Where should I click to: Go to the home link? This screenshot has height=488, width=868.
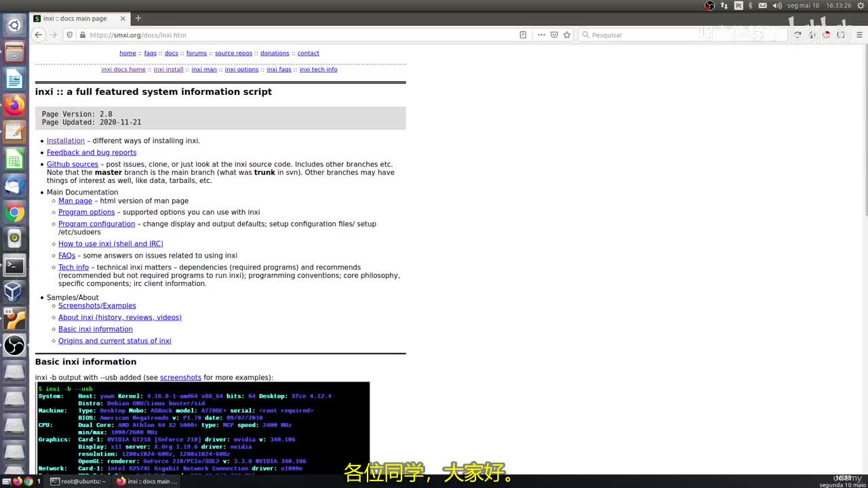pos(127,53)
